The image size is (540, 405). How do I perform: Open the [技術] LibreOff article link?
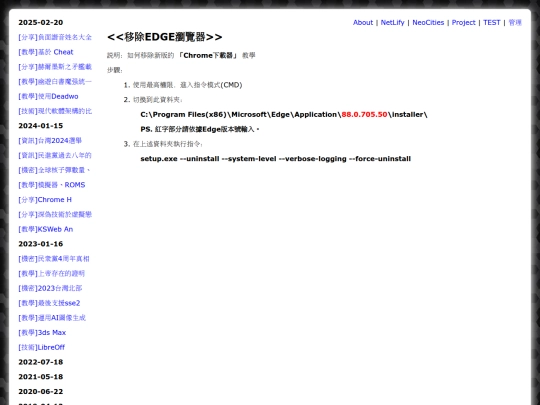(42, 347)
